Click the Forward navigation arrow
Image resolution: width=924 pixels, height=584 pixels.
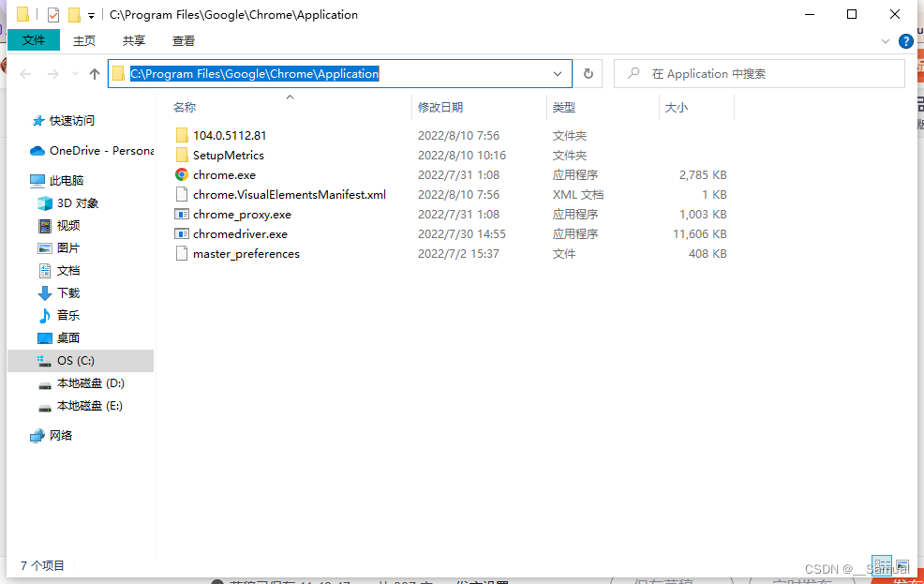53,74
